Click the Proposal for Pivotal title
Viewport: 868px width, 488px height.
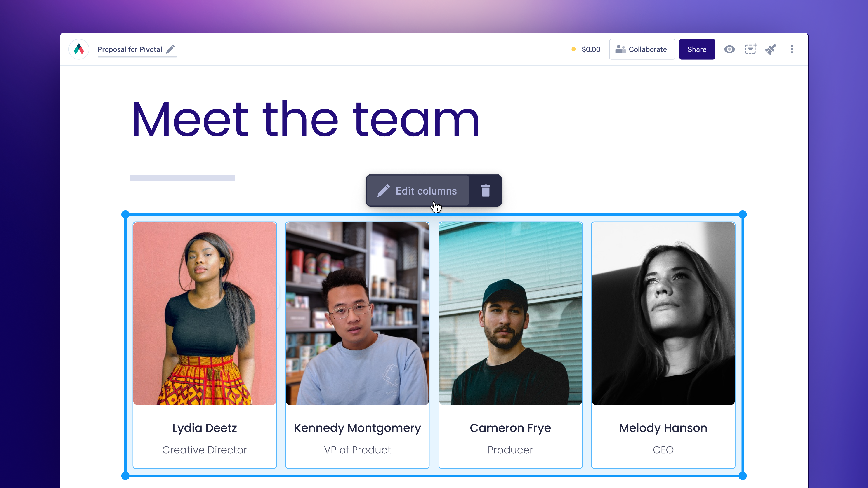[130, 49]
